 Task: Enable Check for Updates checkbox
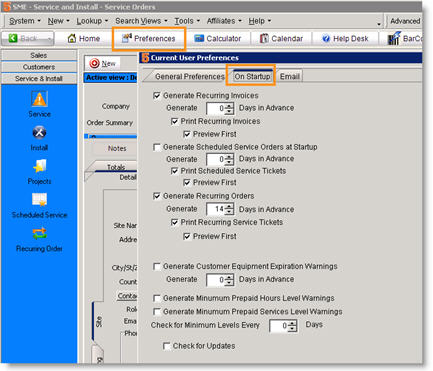(167, 346)
